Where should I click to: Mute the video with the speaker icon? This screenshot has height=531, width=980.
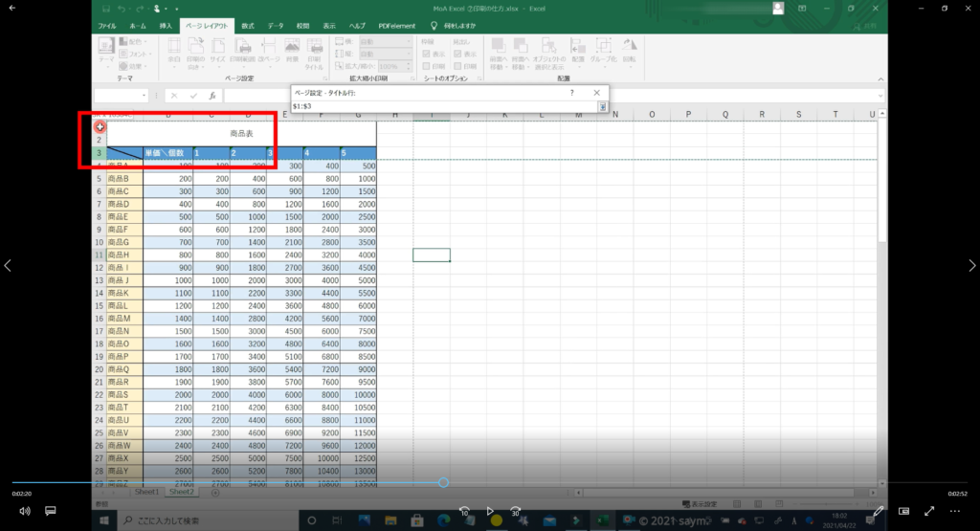(24, 511)
